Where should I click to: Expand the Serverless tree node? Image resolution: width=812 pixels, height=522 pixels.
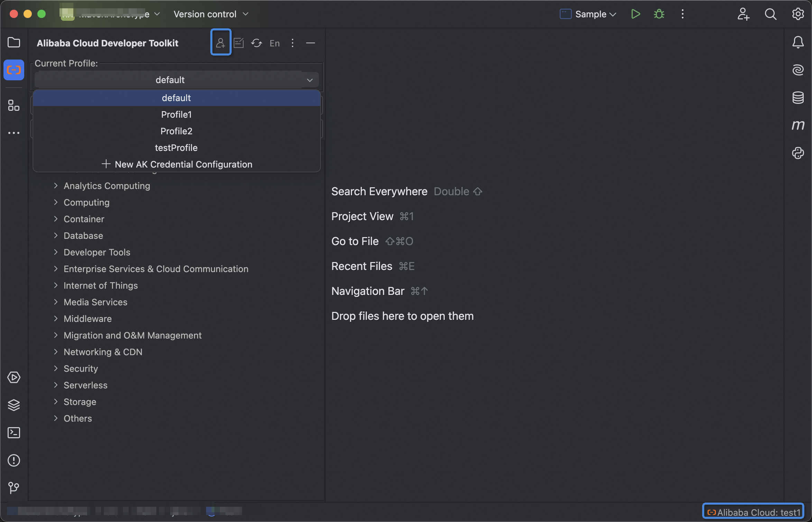pyautogui.click(x=56, y=385)
